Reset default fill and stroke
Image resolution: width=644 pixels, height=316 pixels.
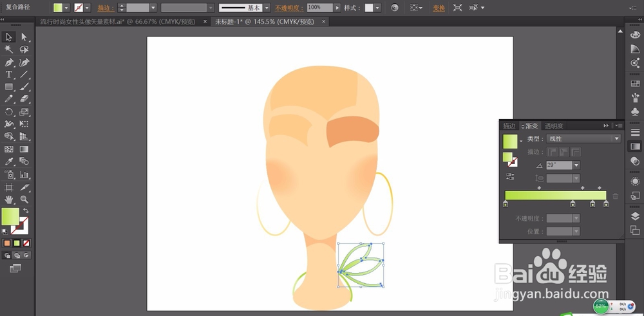pos(5,232)
